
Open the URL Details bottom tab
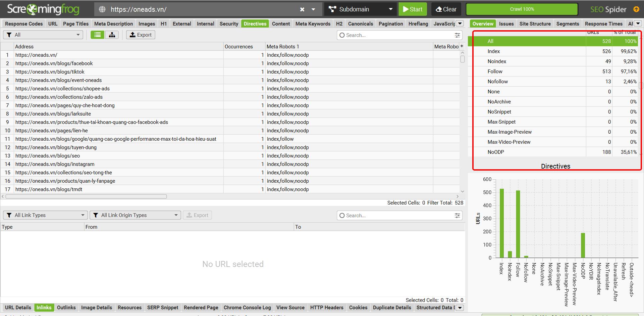click(x=18, y=307)
